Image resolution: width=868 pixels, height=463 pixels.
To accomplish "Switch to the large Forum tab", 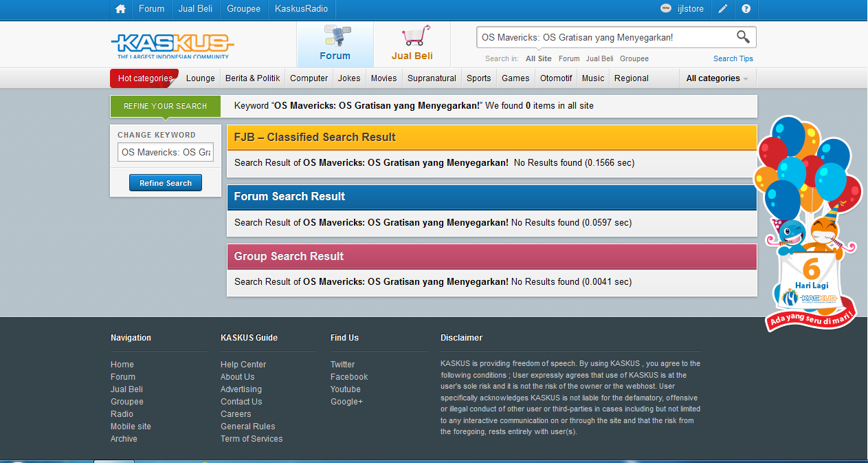I will (335, 45).
